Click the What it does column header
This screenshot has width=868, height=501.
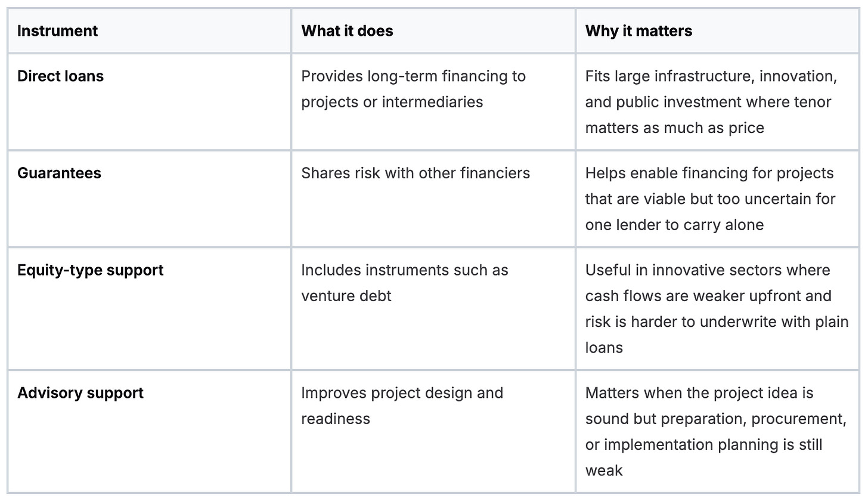coord(347,31)
